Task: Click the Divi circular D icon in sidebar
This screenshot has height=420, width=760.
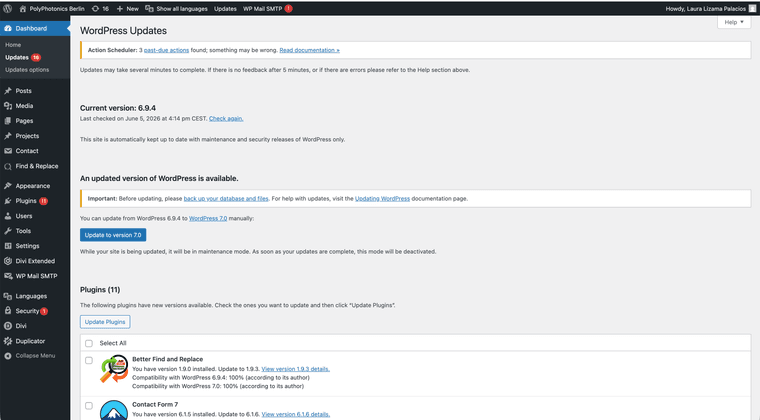Action: tap(8, 326)
